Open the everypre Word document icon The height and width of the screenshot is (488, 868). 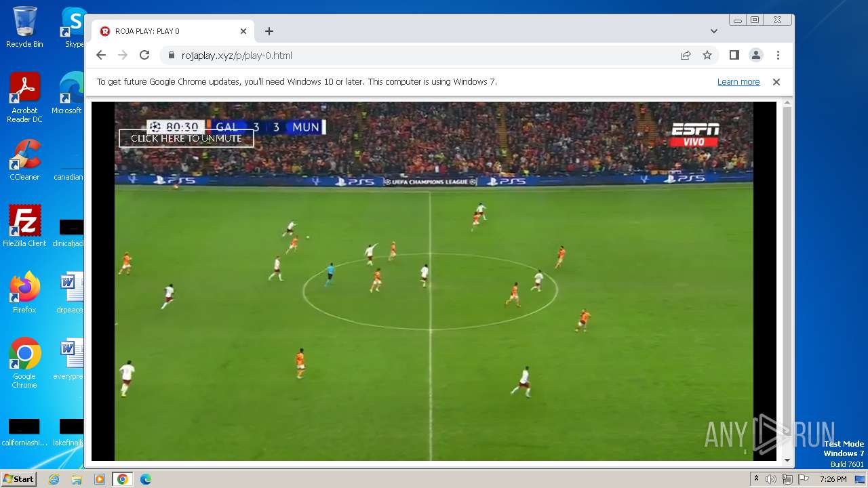pyautogui.click(x=69, y=359)
